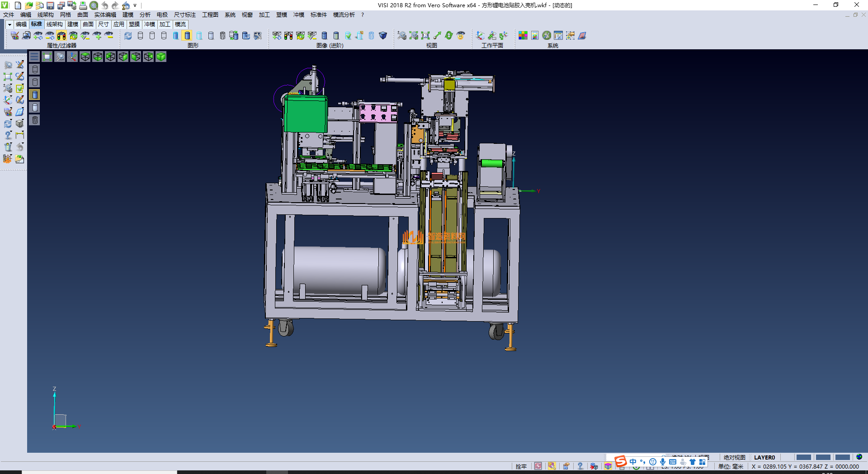
Task: Click the first blue swatch in status bar
Action: [x=803, y=457]
